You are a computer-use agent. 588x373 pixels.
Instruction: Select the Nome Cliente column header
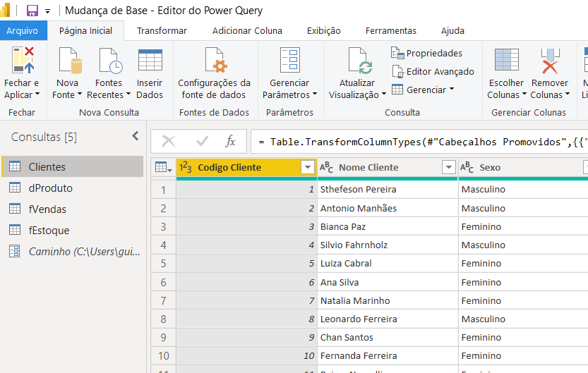pyautogui.click(x=368, y=167)
